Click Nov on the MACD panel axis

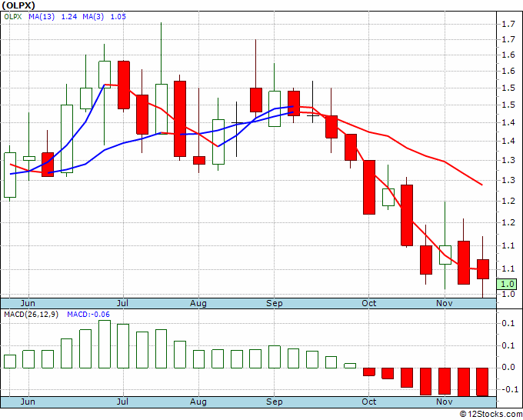point(445,402)
